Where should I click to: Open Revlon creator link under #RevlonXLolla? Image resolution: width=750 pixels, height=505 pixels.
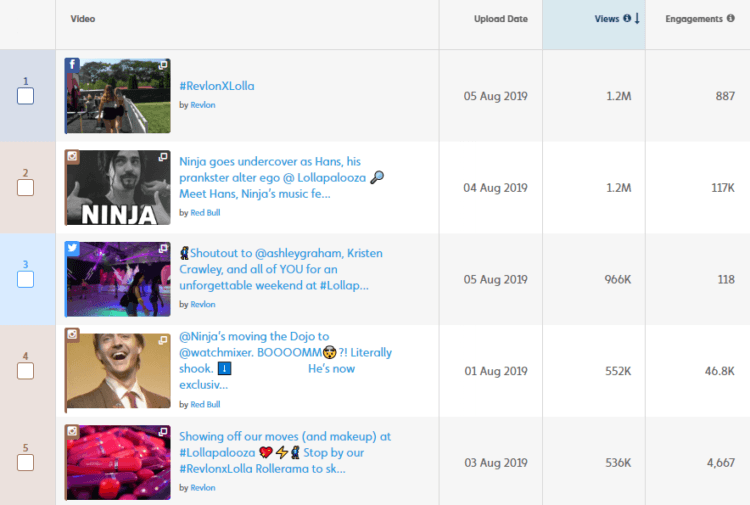[x=203, y=105]
